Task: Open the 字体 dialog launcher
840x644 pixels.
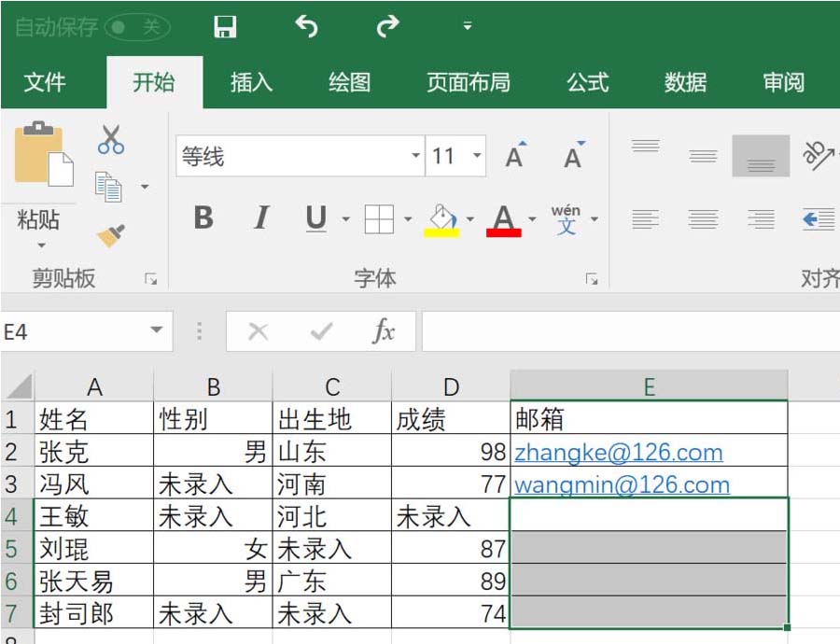Action: (x=592, y=279)
